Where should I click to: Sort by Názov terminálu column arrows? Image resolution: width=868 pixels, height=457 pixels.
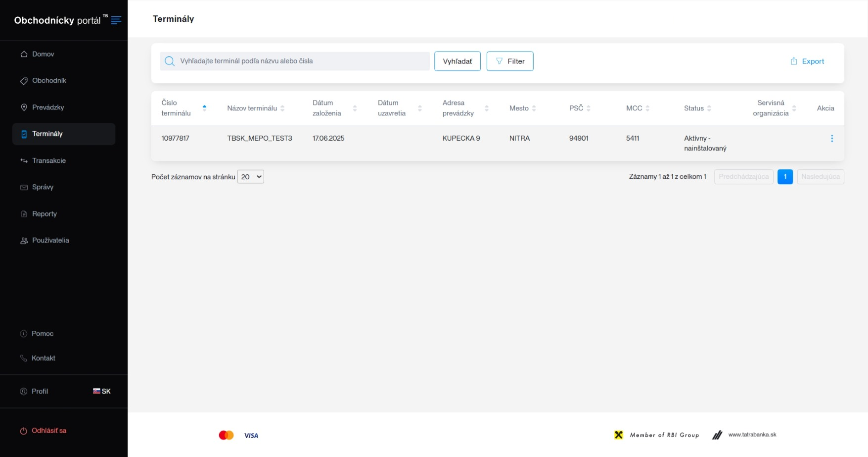282,108
